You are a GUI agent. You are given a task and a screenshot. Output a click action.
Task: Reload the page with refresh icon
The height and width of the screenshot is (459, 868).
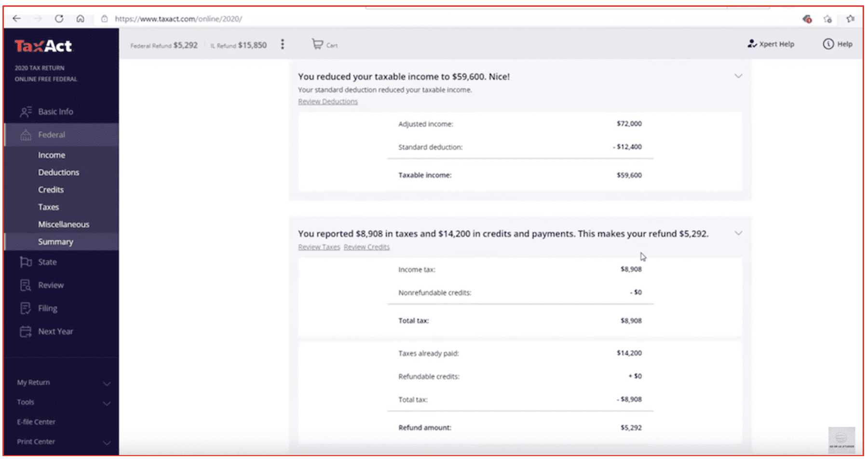[x=59, y=19]
